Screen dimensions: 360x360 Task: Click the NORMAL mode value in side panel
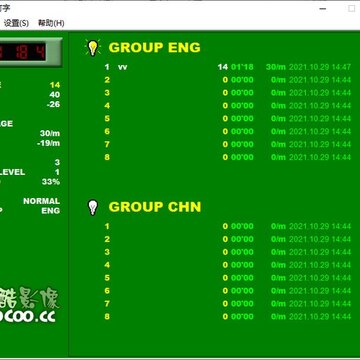coord(42,201)
